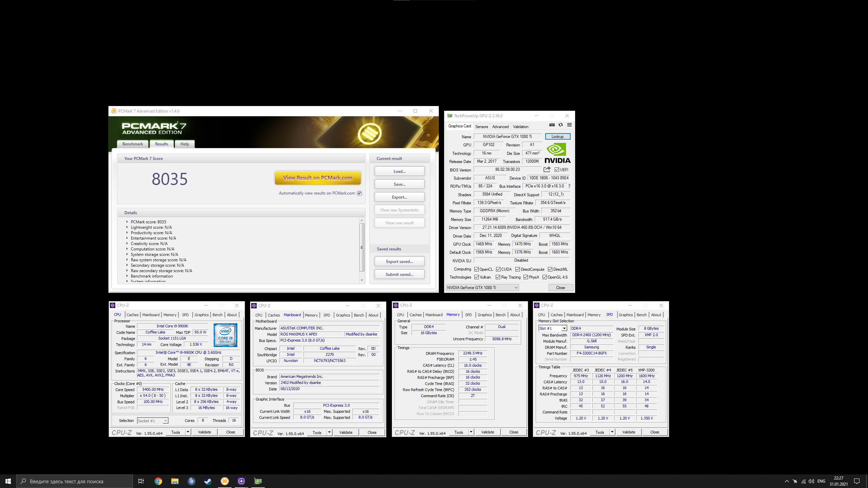Open network status in system tray
This screenshot has width=868, height=488.
click(x=803, y=481)
